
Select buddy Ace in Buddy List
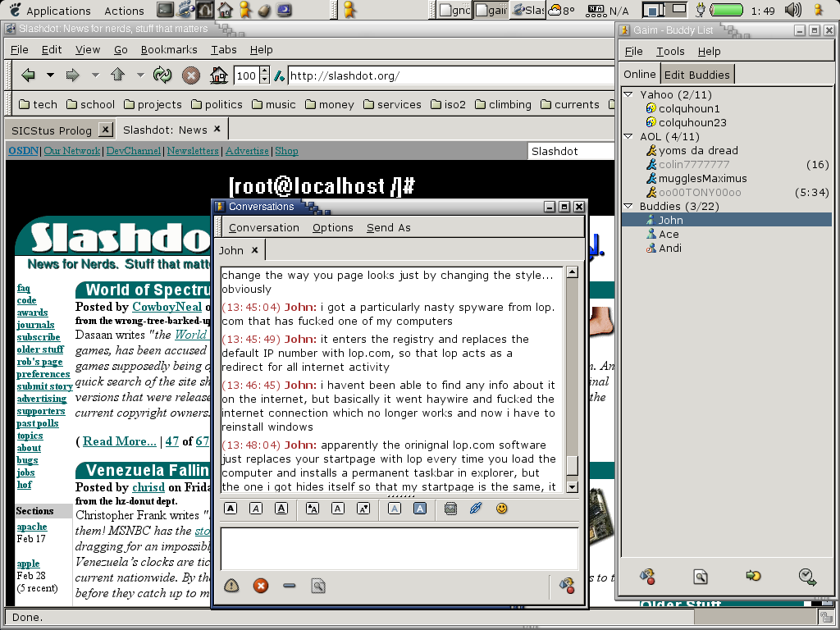click(669, 234)
